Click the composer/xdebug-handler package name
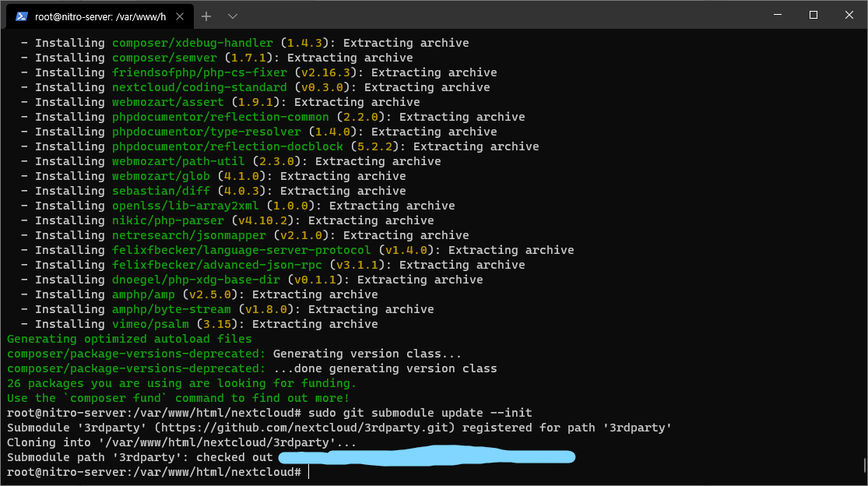This screenshot has height=486, width=868. pyautogui.click(x=192, y=43)
